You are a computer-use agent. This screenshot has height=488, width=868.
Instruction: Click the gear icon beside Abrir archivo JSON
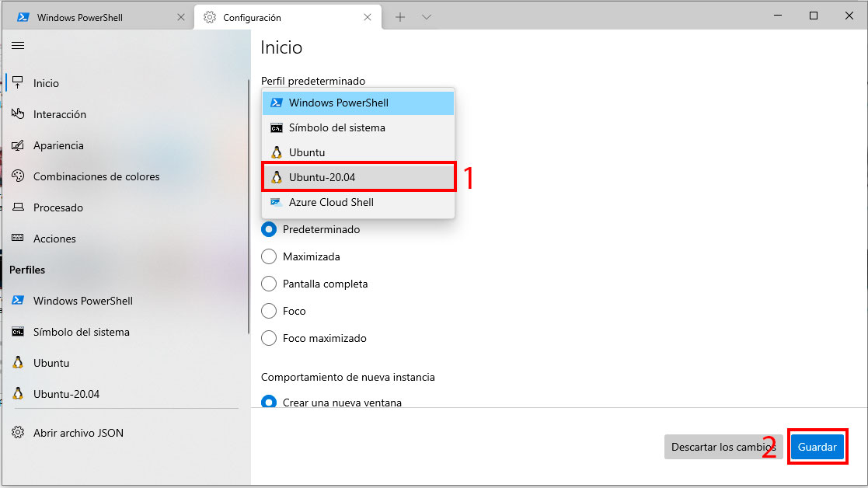click(18, 432)
